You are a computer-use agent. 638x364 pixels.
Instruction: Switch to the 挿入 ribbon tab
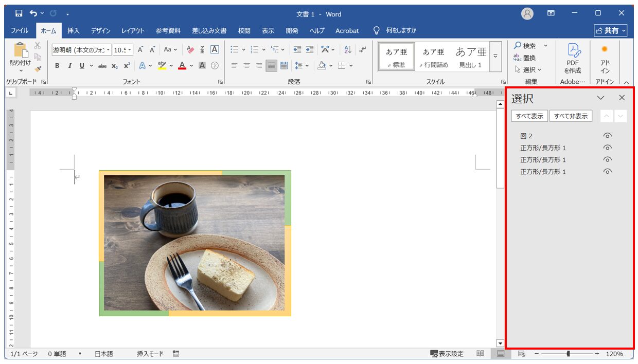(74, 31)
